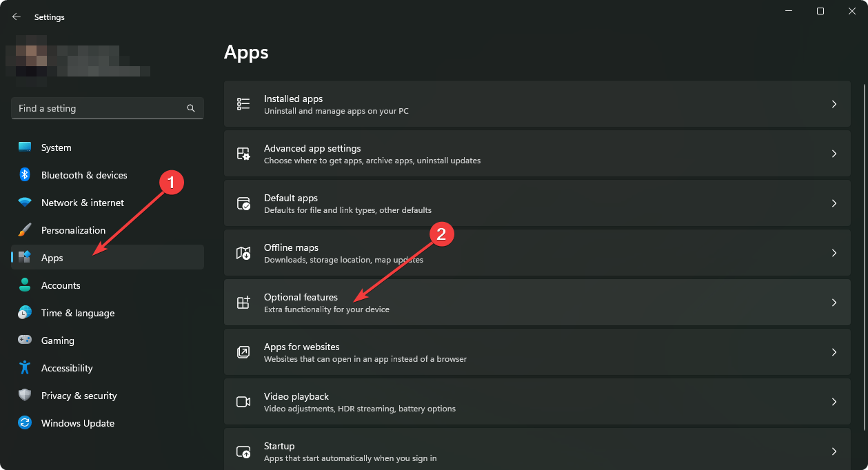Click the Apps for websites icon
The width and height of the screenshot is (868, 470).
pos(243,352)
